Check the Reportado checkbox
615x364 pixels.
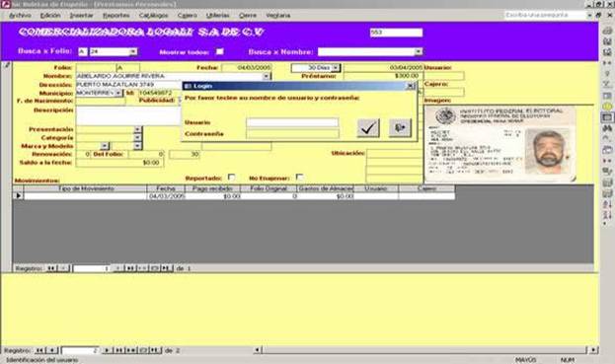tap(231, 178)
